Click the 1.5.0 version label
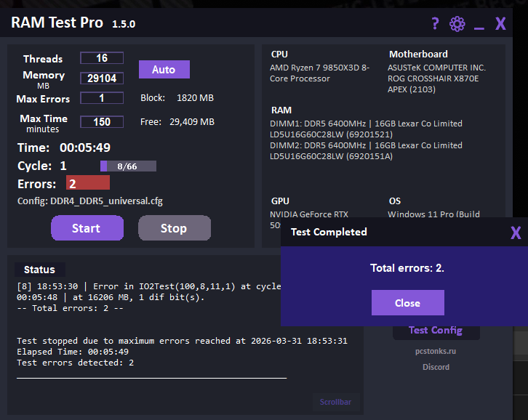The image size is (528, 420). click(124, 24)
